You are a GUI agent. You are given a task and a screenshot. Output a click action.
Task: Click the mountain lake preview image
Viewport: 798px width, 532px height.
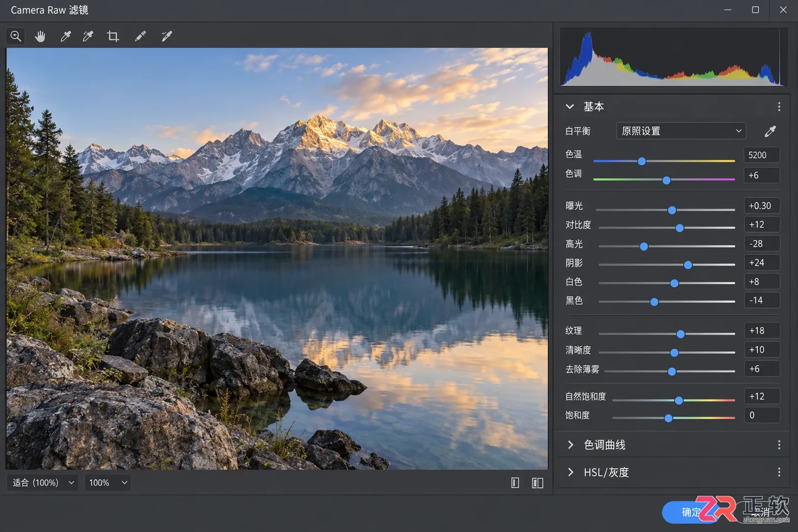(x=277, y=259)
